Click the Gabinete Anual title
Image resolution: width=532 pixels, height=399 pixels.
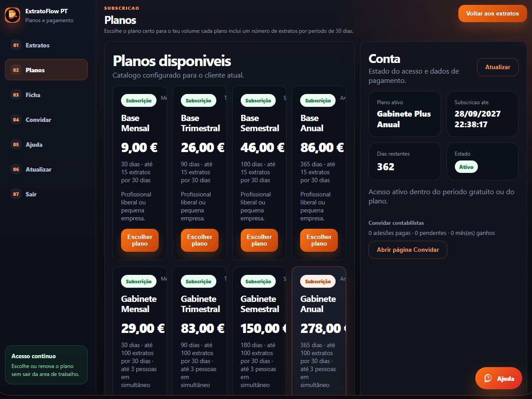click(x=318, y=304)
